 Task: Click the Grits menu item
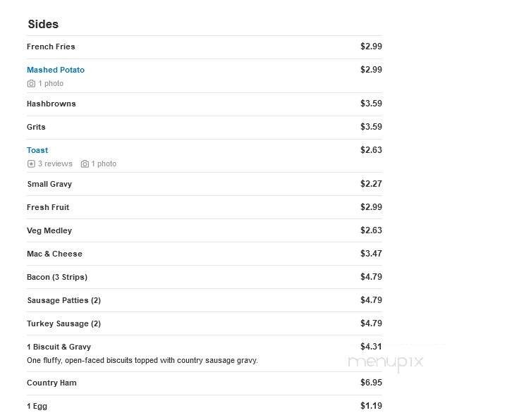36,127
